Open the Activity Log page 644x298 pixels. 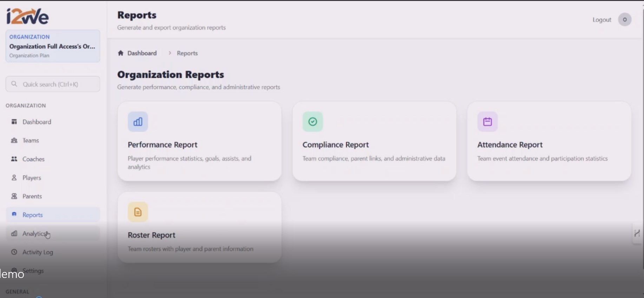pos(53,252)
